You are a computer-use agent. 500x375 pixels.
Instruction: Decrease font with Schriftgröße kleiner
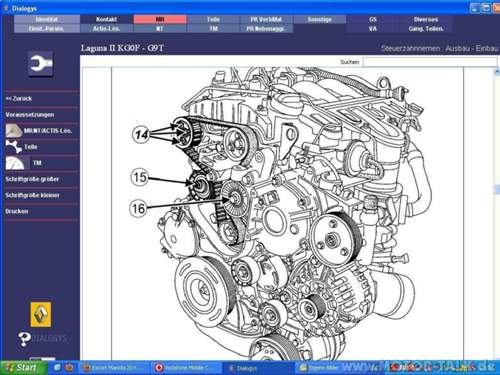pyautogui.click(x=32, y=195)
